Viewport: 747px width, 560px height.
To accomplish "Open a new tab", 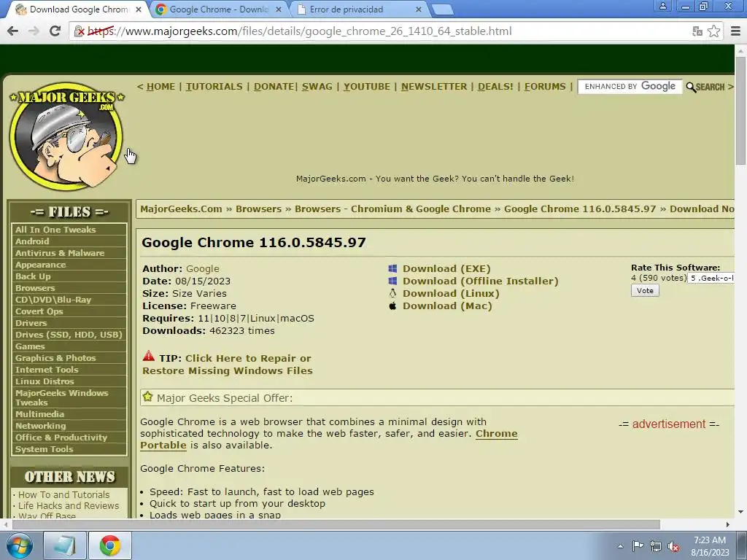I will (443, 10).
